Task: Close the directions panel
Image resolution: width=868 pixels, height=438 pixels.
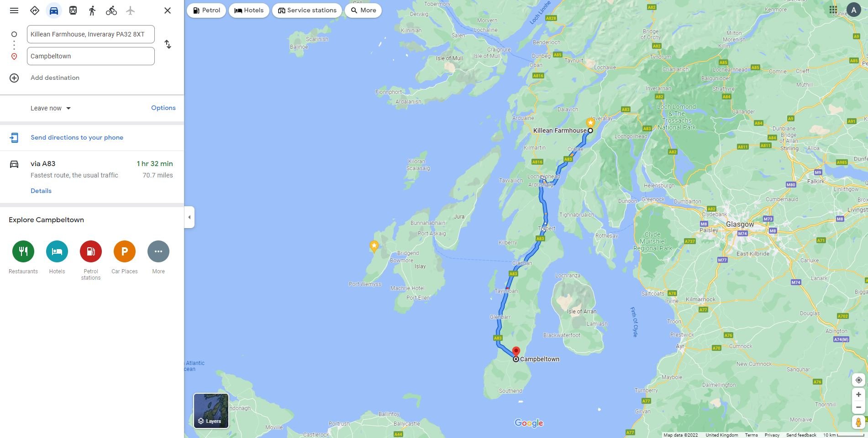Action: pos(168,10)
